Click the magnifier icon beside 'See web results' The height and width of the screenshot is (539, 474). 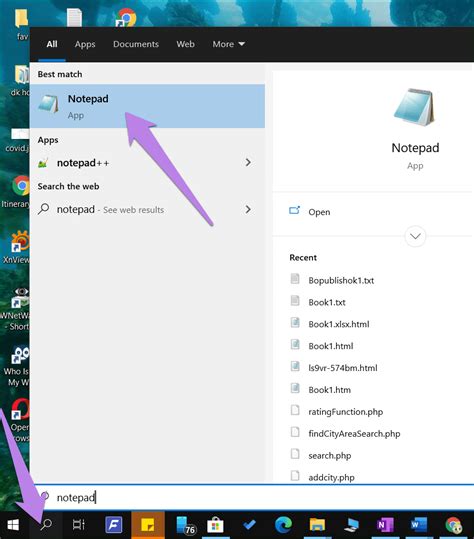pos(44,209)
